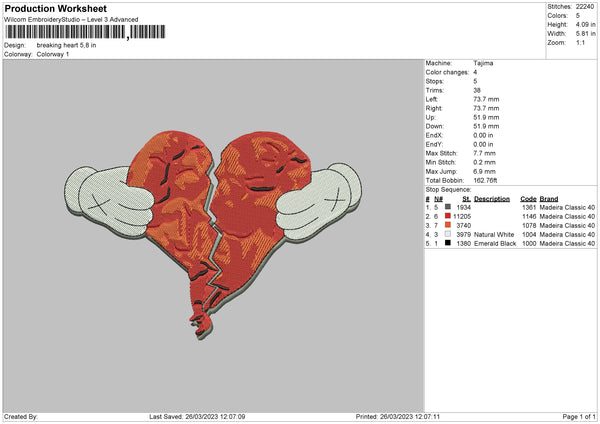Click the Max Stitch value '7.7 mm'
Image resolution: width=600 pixels, height=424 pixels.
[484, 153]
